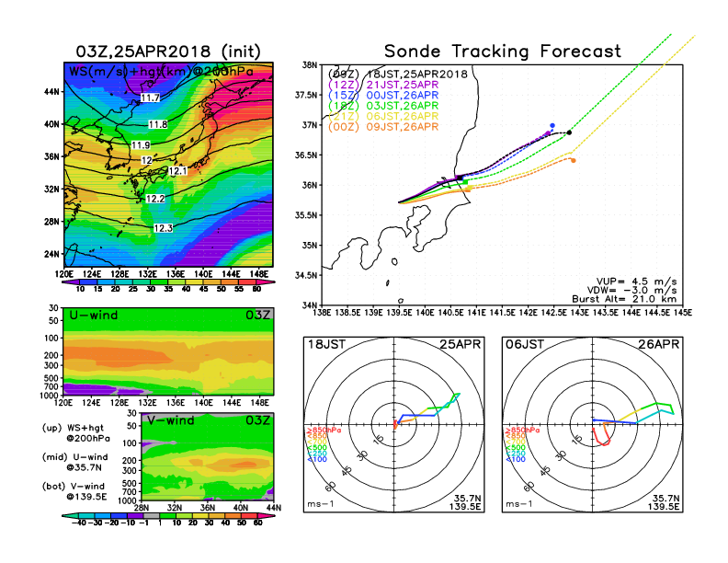Image resolution: width=728 pixels, height=563 pixels.
Task: Click the 'Sonde Tracking Forecast' heading
Action: (503, 52)
